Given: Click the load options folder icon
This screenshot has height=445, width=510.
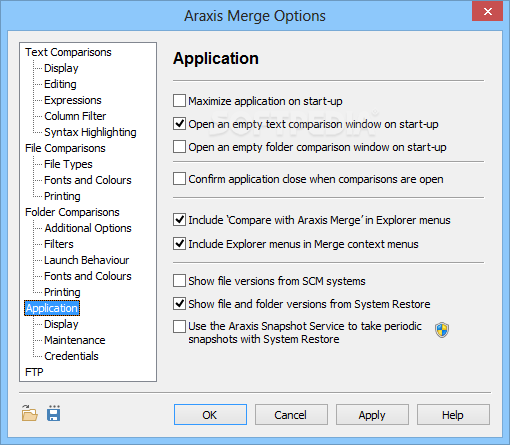Looking at the screenshot, I should (x=30, y=413).
